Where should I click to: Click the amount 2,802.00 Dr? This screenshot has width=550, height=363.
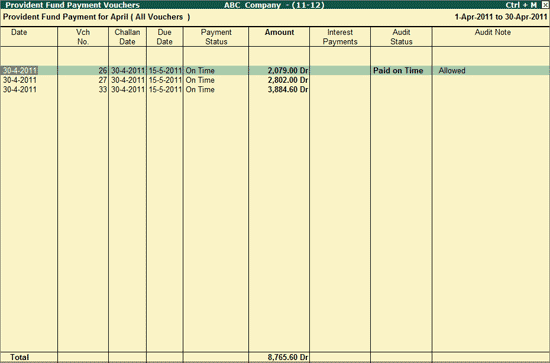point(288,80)
